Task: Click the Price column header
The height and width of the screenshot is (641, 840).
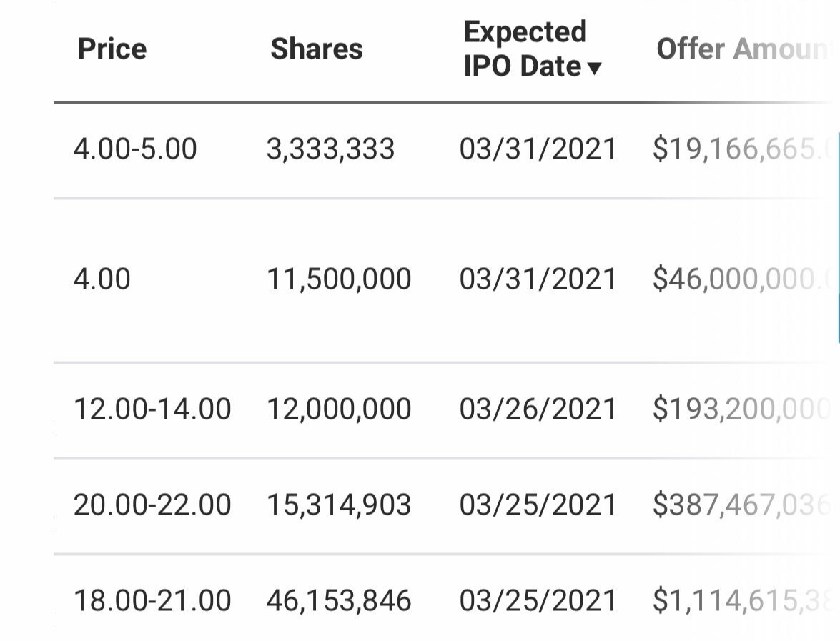Action: pyautogui.click(x=112, y=49)
